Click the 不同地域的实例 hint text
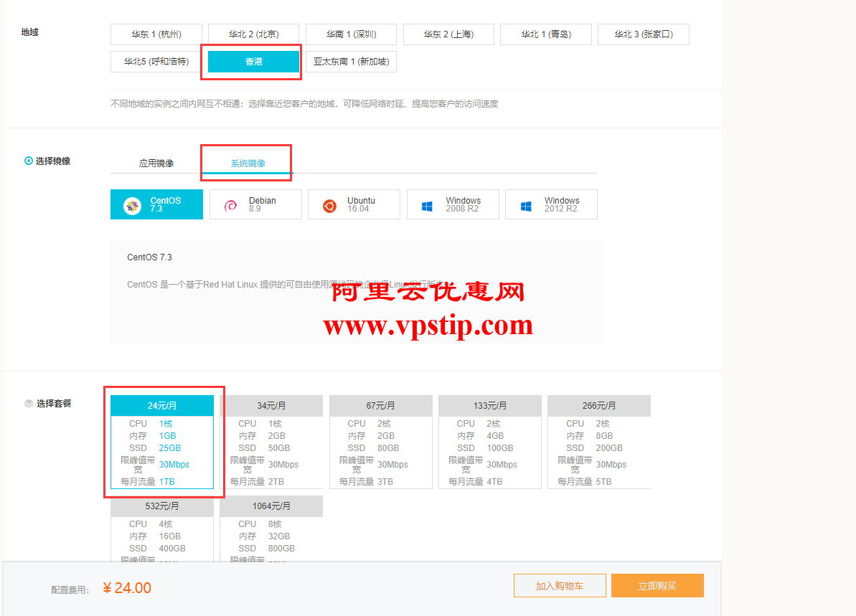Image resolution: width=856 pixels, height=616 pixels. [x=304, y=104]
